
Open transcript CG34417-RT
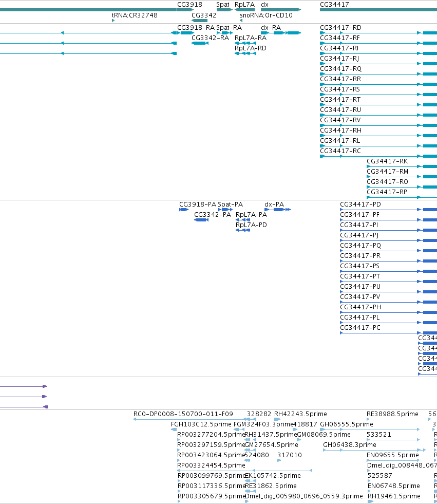[340, 100]
